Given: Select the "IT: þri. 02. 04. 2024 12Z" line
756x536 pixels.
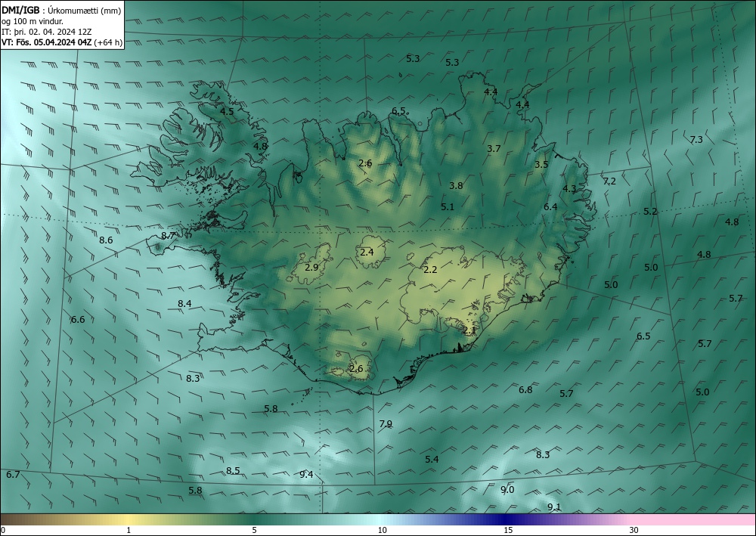Looking at the screenshot, I should [x=47, y=32].
